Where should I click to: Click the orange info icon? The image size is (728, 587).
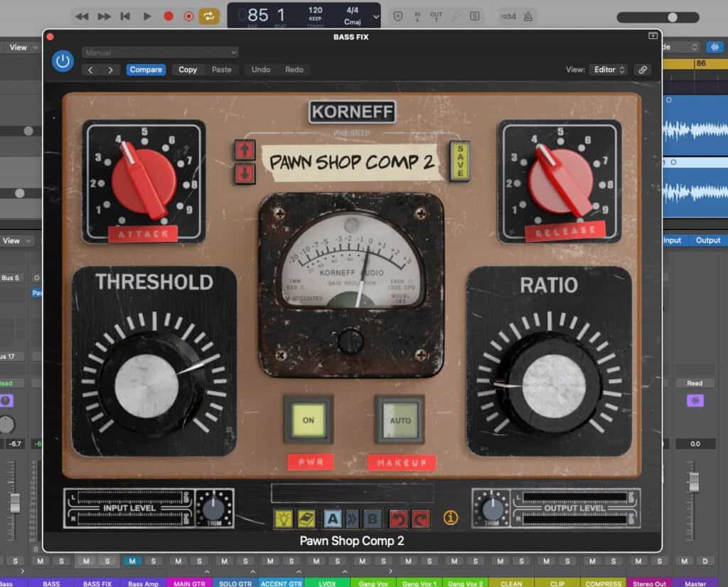point(450,517)
